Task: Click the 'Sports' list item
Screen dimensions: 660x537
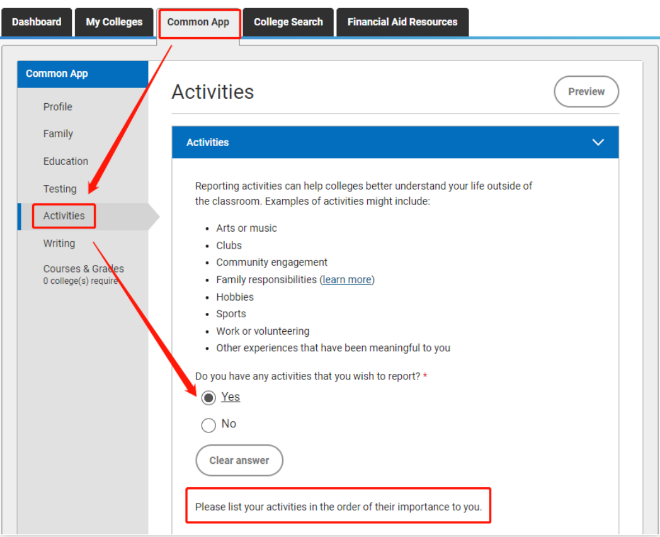Action: click(x=231, y=314)
